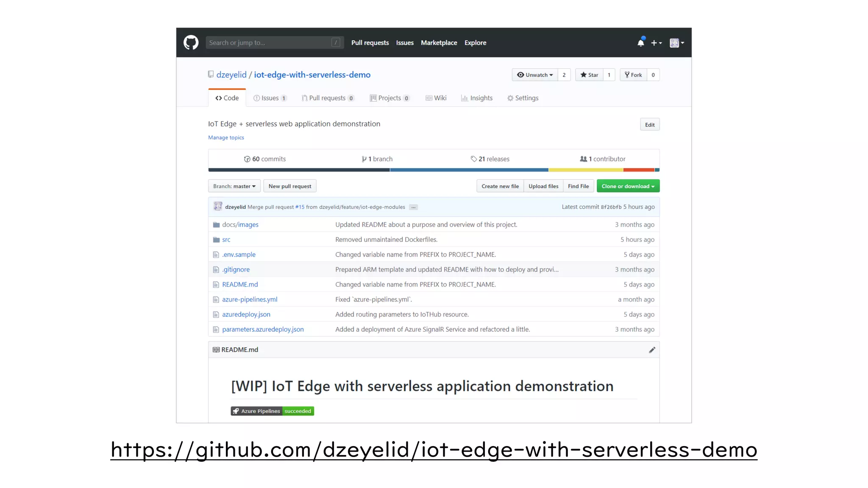The image size is (868, 488).
Task: Open the src folder
Action: (226, 240)
